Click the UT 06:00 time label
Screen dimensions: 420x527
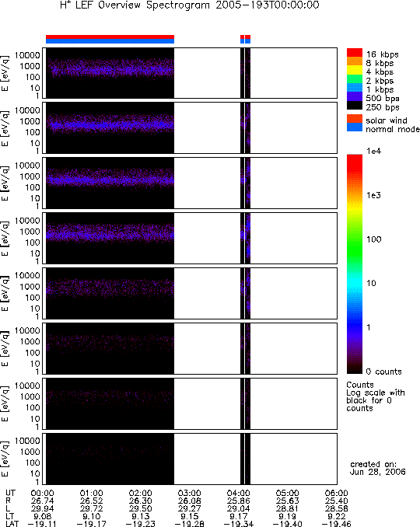coord(336,493)
